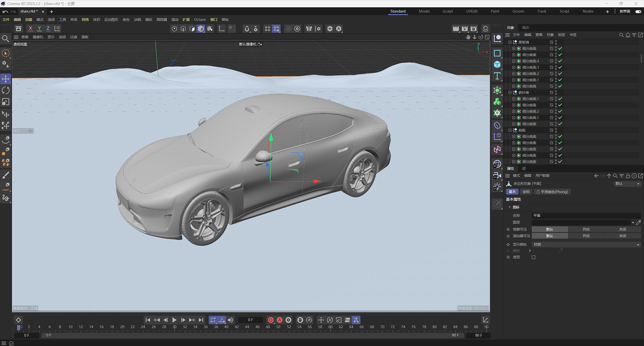Click the Text spline tool icon
This screenshot has width=644, height=346.
[x=497, y=76]
